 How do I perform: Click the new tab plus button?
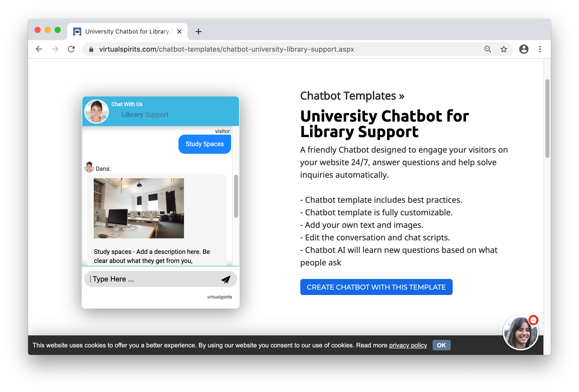(x=196, y=31)
